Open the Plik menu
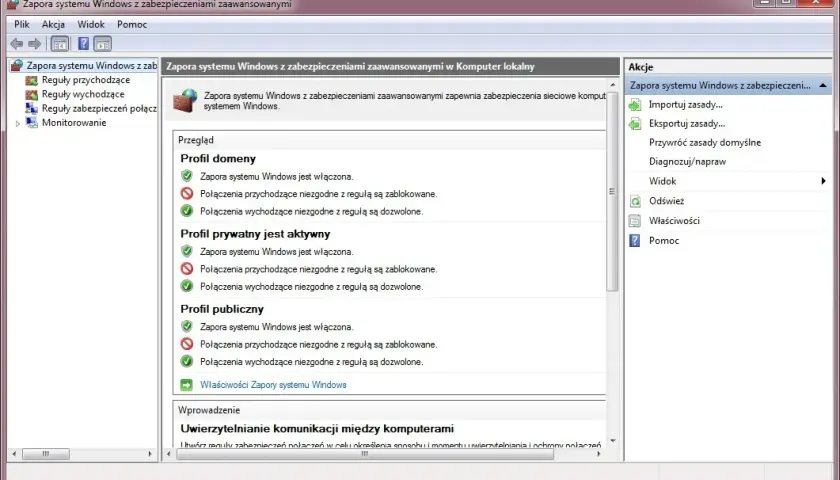This screenshot has height=480, width=840. [x=22, y=24]
